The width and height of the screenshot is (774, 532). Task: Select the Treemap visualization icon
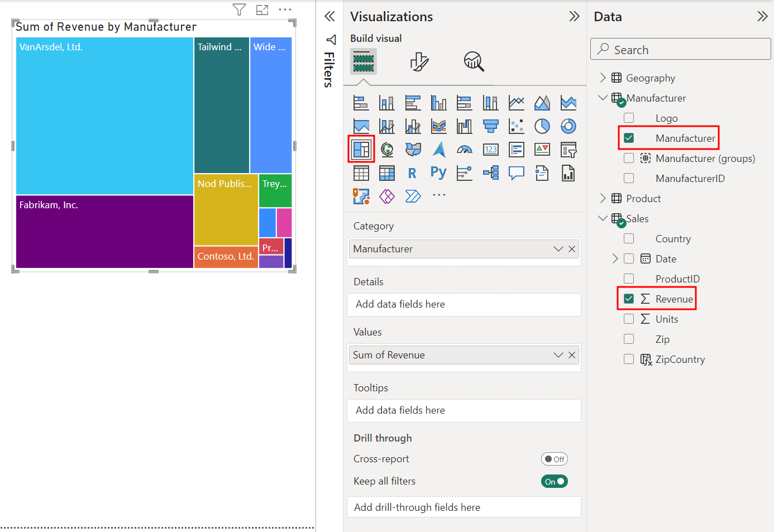361,149
